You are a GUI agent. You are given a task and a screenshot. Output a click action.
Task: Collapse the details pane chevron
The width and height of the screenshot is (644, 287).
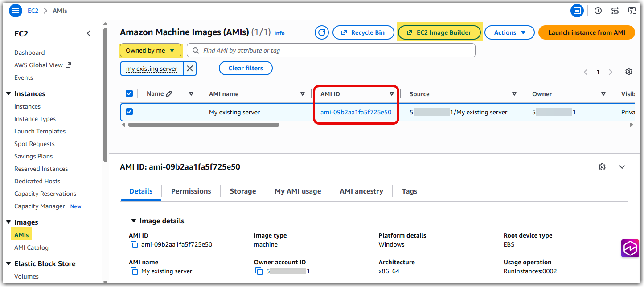[x=622, y=167]
